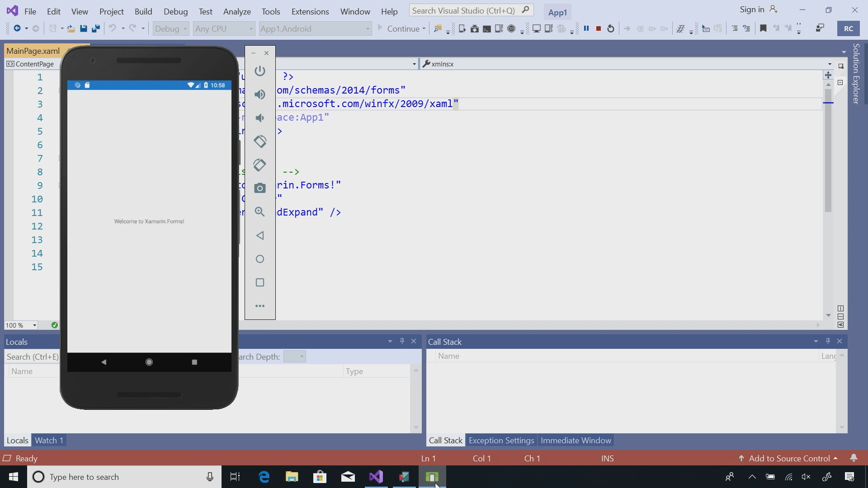Restart the debugging session
This screenshot has width=868, height=488.
(611, 28)
